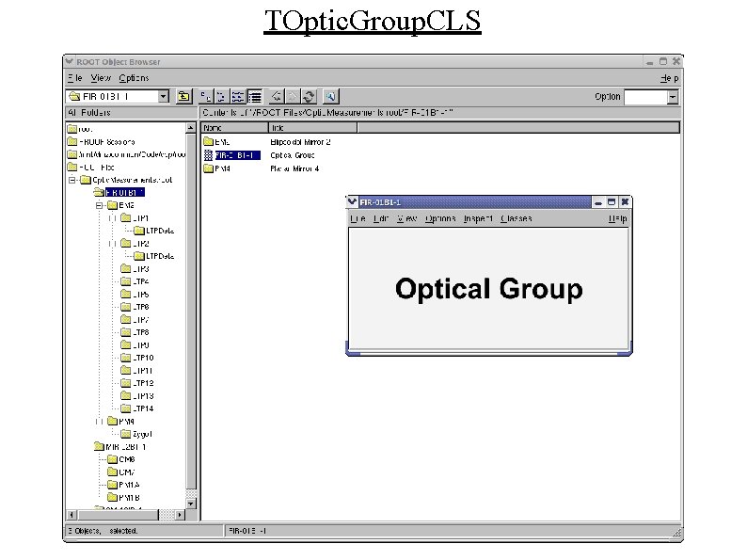
Task: Sort by the Title column header
Action: [313, 128]
